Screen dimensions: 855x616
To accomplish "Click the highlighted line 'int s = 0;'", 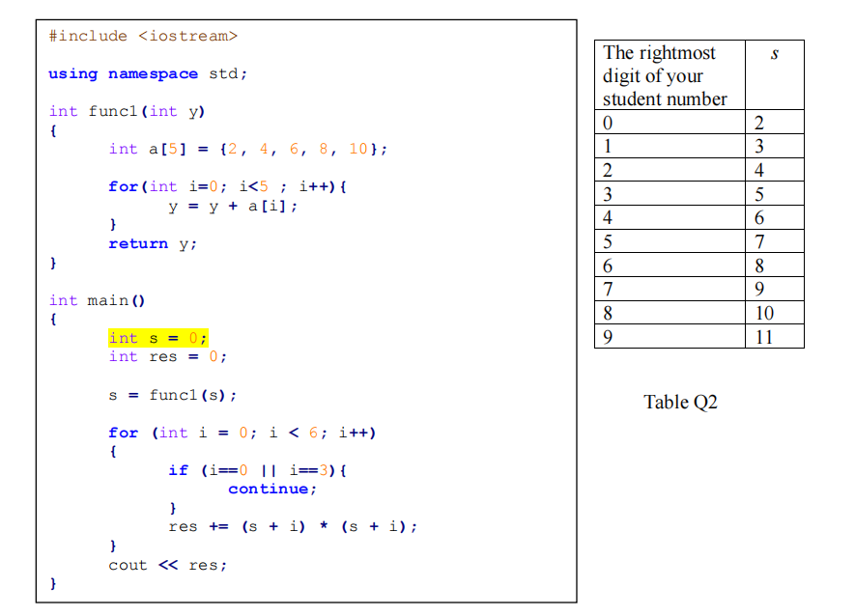I will pos(157,337).
